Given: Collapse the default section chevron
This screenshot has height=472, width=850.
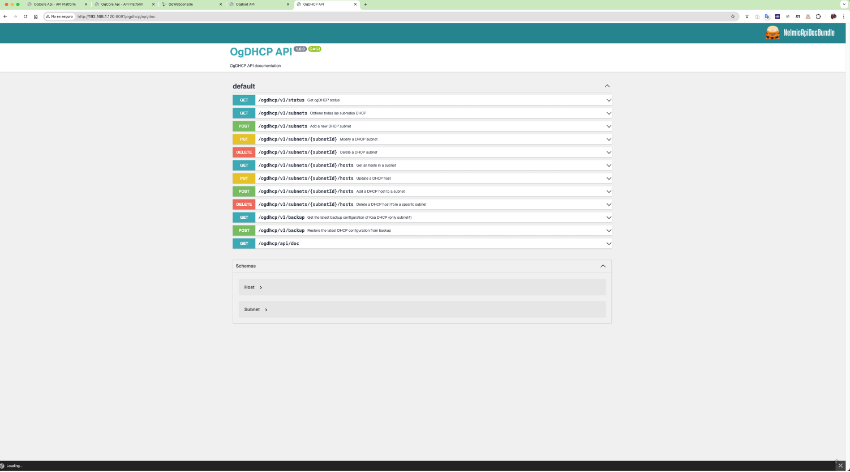Looking at the screenshot, I should (606, 86).
